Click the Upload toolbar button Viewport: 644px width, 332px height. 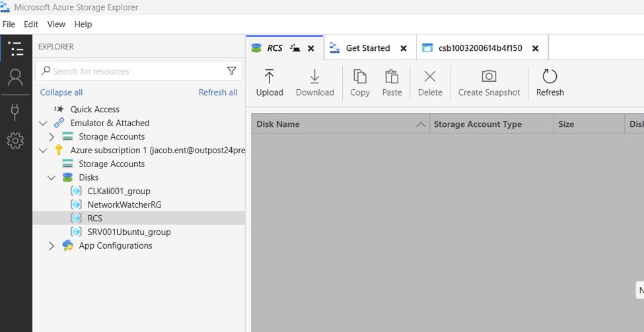click(269, 83)
